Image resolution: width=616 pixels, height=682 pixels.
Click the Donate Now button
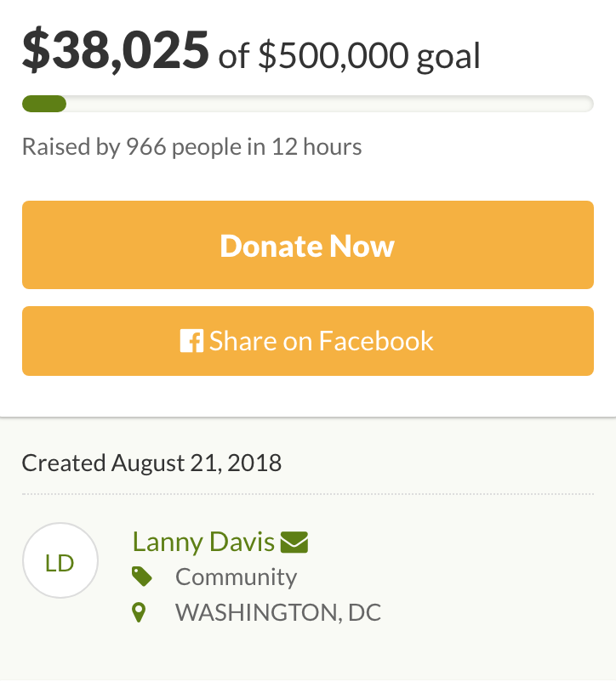pyautogui.click(x=308, y=245)
